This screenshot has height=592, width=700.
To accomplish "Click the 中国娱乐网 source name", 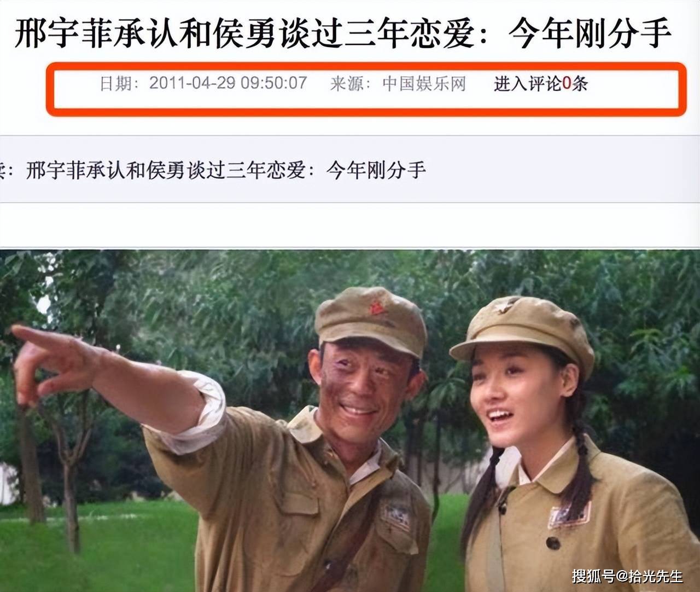I will point(424,84).
